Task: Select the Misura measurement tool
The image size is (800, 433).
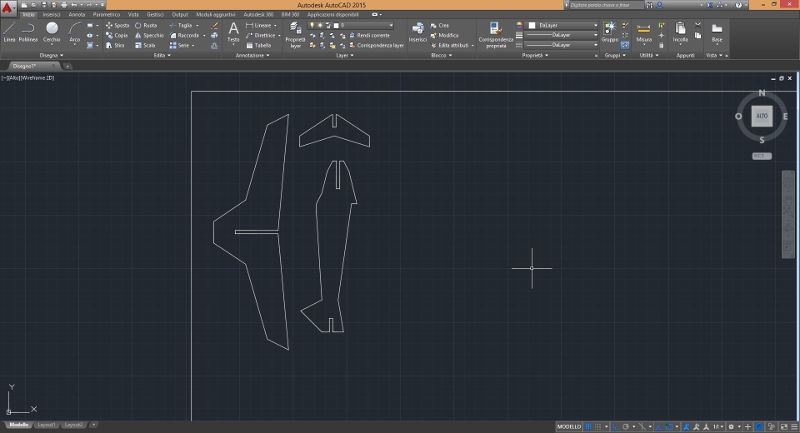Action: [x=644, y=31]
